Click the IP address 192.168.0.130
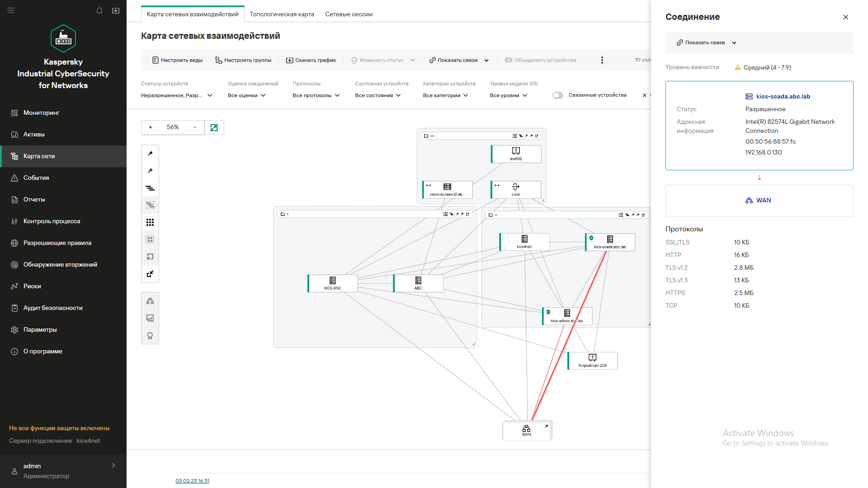Viewport: 868px width, 488px height. click(x=764, y=153)
